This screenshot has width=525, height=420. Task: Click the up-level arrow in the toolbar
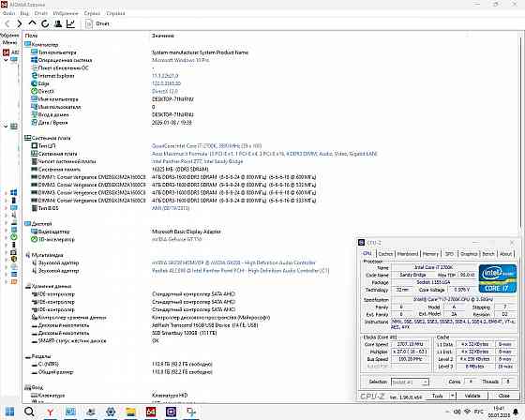point(32,23)
